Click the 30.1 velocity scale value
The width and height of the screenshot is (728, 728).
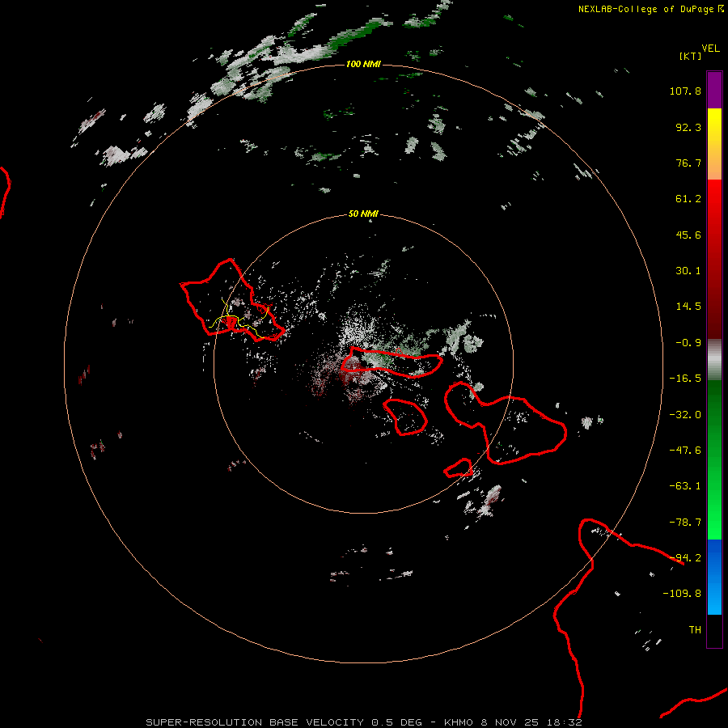[x=688, y=271]
